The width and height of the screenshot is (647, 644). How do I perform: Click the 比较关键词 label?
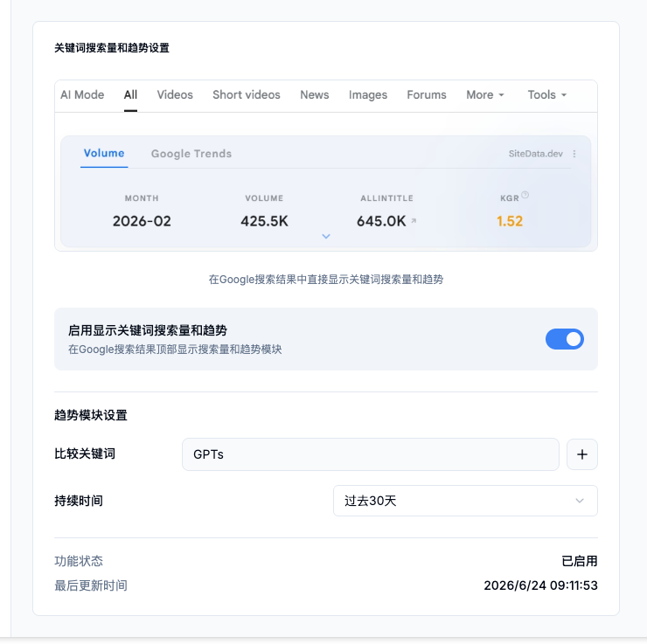[x=85, y=454]
